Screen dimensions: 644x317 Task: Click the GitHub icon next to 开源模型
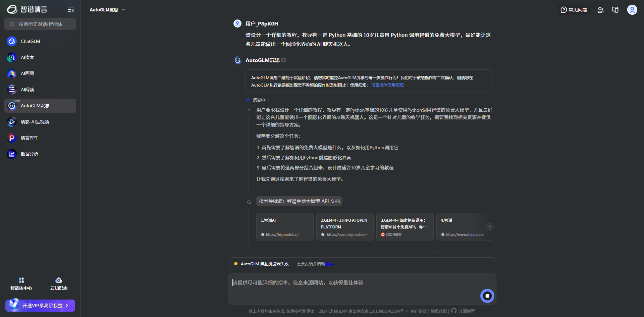454,311
